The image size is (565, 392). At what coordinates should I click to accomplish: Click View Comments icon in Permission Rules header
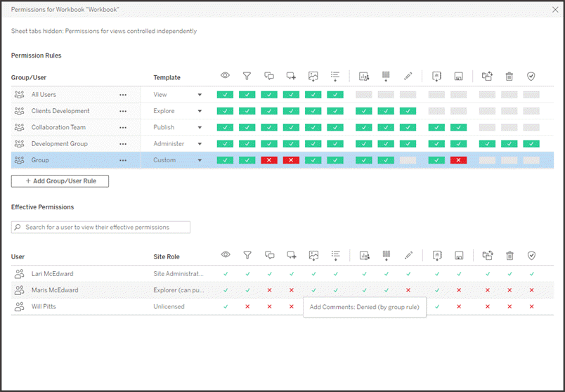pyautogui.click(x=269, y=76)
